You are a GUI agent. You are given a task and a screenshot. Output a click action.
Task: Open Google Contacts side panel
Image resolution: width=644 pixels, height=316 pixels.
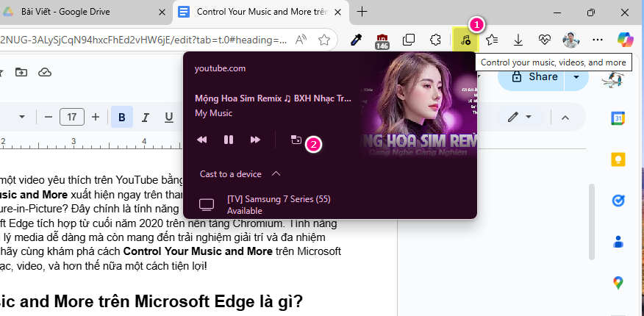[618, 242]
